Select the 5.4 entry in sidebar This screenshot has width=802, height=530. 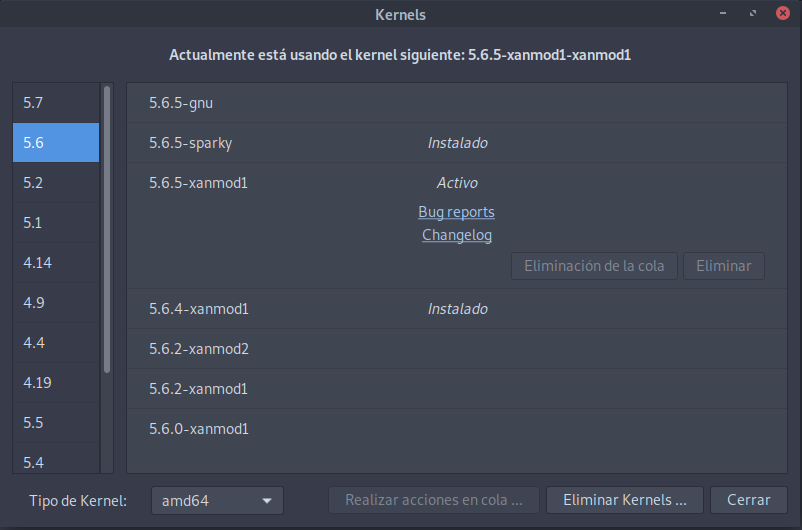coord(55,462)
